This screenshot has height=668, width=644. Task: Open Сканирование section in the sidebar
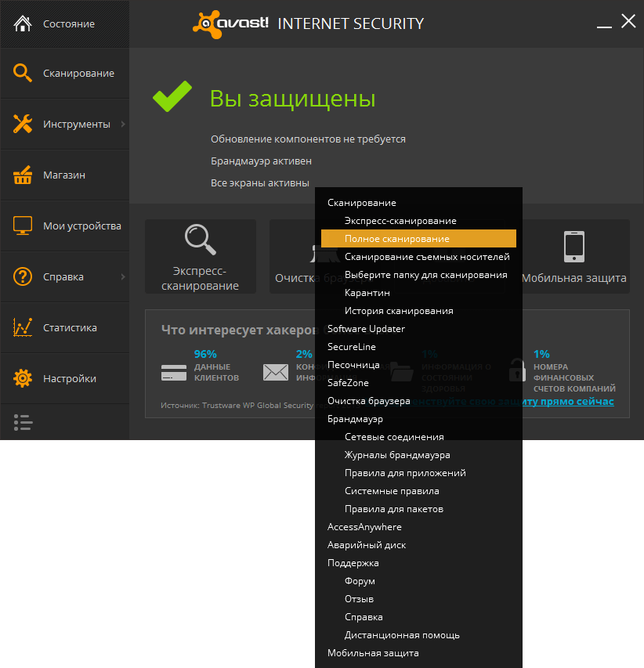pos(65,74)
